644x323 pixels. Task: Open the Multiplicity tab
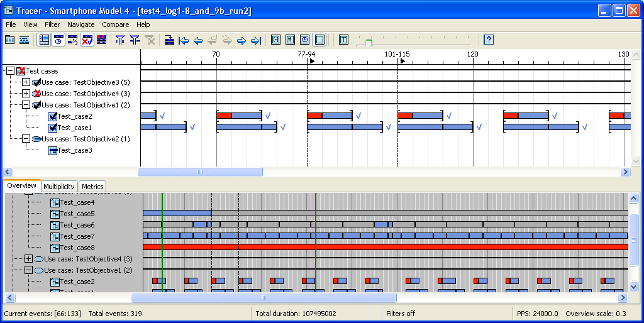59,187
